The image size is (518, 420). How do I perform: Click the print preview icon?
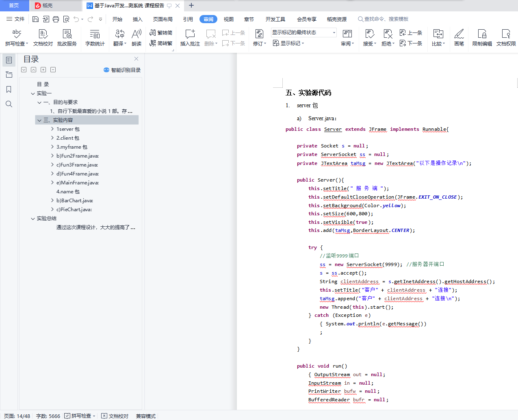[66, 19]
